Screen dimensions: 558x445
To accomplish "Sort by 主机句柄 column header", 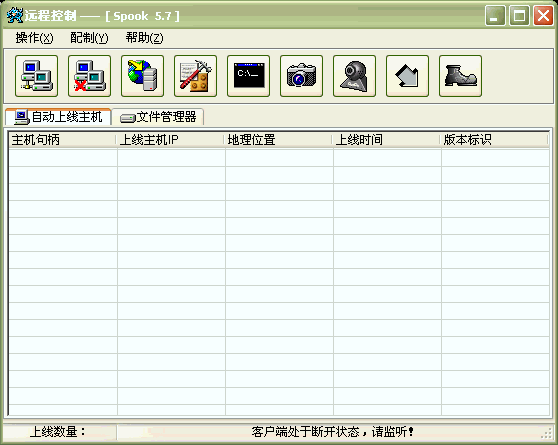I will click(63, 140).
